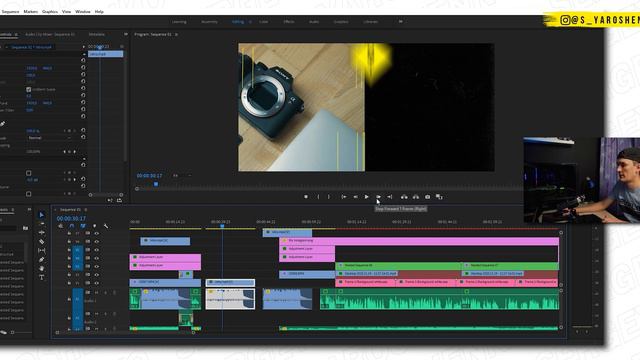
Task: Step forward one frame
Action: coord(378,197)
